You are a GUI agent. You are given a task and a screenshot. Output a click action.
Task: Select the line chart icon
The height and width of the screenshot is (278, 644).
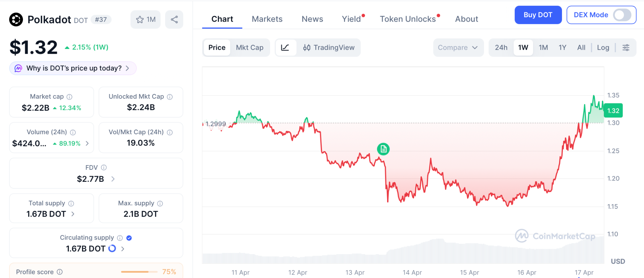(x=285, y=47)
